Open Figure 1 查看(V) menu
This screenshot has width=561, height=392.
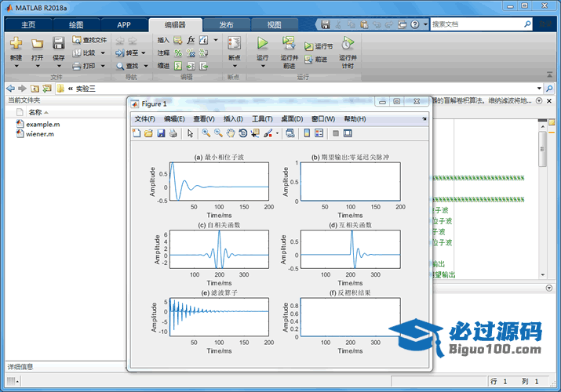pyautogui.click(x=204, y=119)
